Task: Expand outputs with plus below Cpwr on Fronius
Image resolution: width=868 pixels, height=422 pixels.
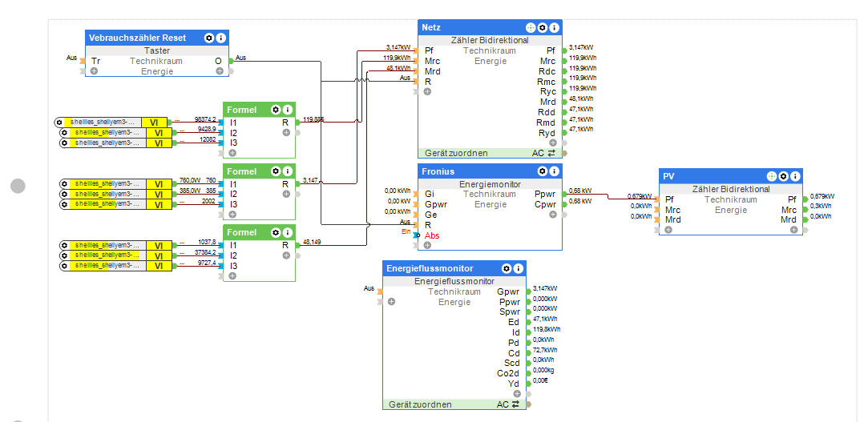Action: point(552,214)
